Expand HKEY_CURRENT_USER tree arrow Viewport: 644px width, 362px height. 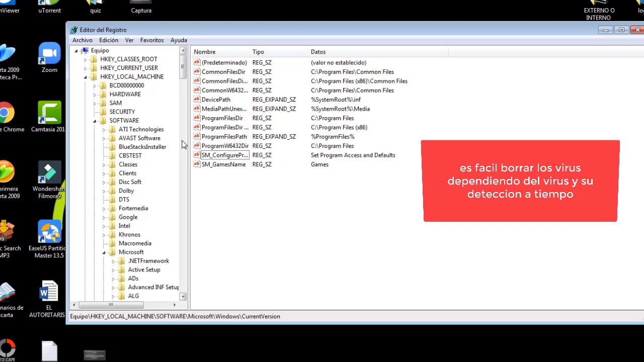[x=85, y=68]
